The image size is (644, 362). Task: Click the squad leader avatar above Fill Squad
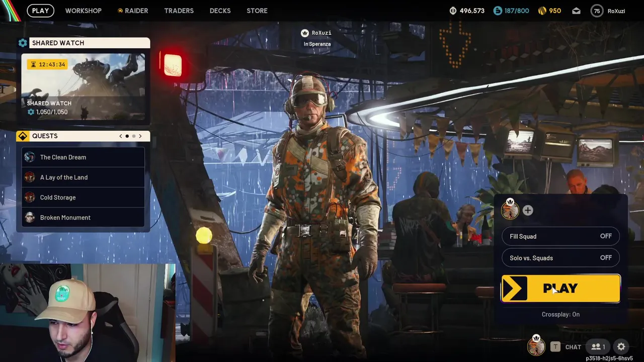pos(510,210)
